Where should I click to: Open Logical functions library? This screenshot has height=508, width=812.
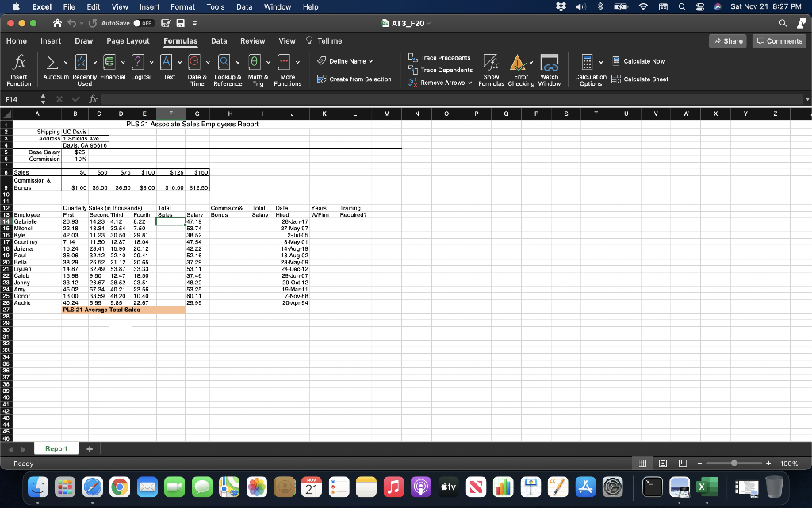point(141,67)
